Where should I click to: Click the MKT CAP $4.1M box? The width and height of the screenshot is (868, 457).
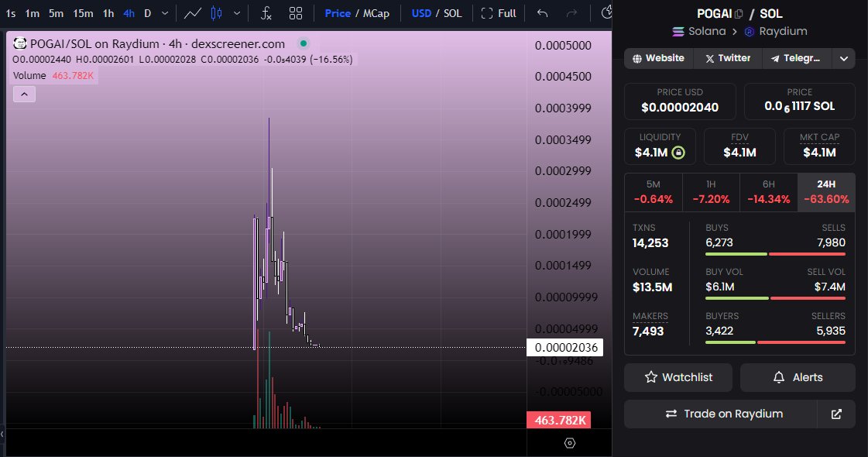click(819, 146)
